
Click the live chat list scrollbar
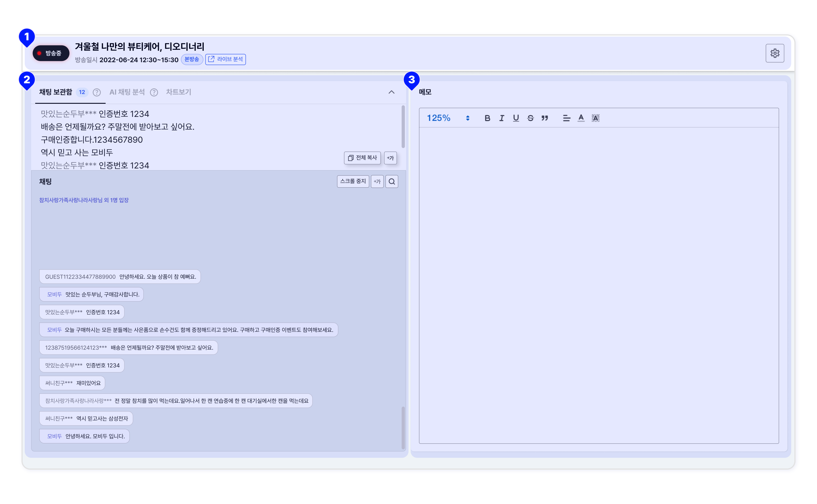[403, 428]
